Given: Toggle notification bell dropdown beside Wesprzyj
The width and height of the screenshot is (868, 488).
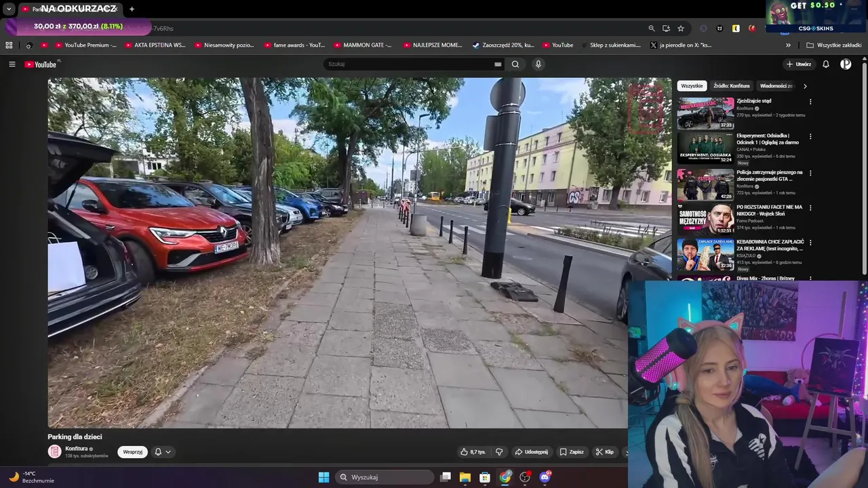Looking at the screenshot, I should coord(162,452).
